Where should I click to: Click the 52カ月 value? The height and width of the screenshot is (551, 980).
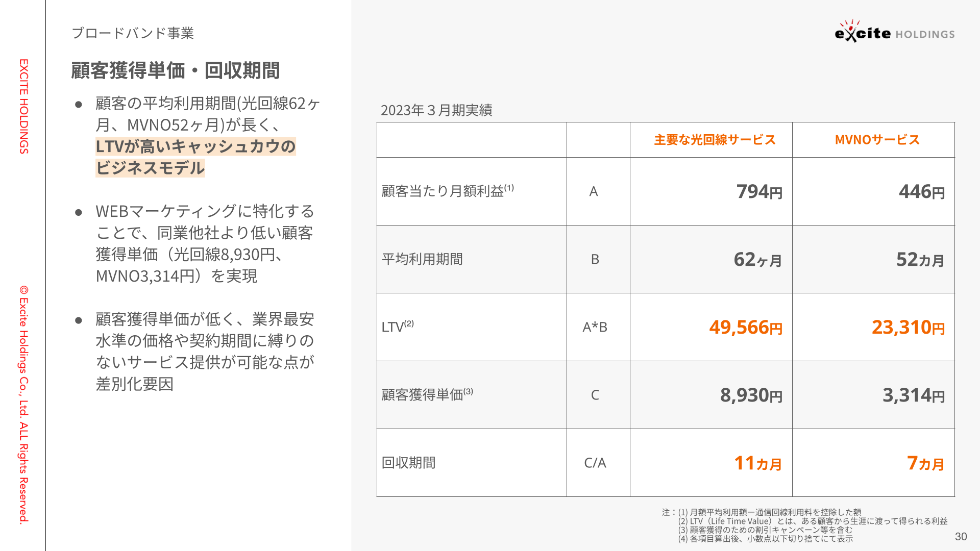click(x=920, y=260)
